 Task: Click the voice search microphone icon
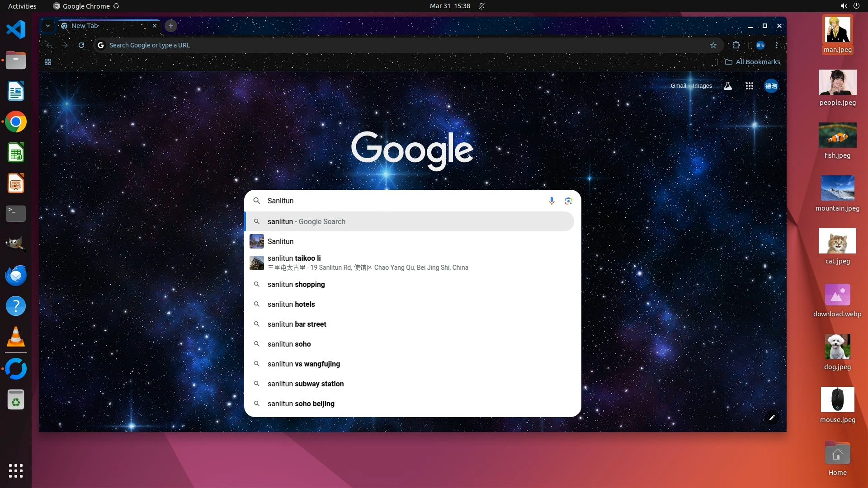pyautogui.click(x=552, y=201)
